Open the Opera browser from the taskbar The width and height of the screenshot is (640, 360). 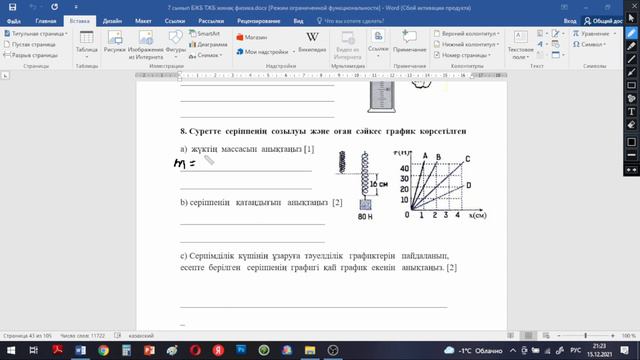pos(195,350)
